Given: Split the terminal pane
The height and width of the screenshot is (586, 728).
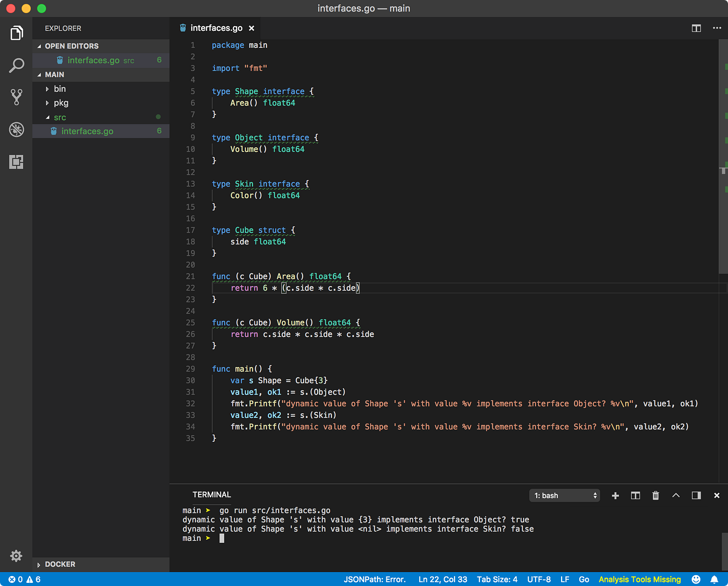Looking at the screenshot, I should [635, 495].
